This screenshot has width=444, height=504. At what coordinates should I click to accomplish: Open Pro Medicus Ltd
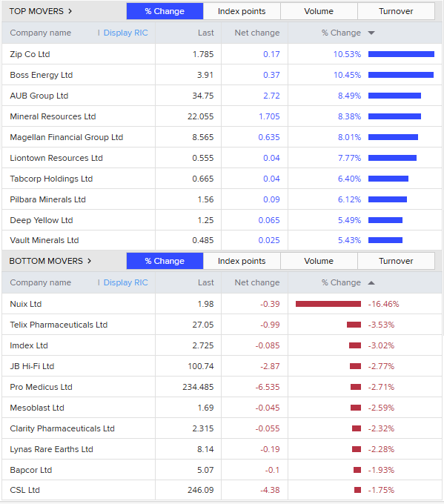click(41, 387)
